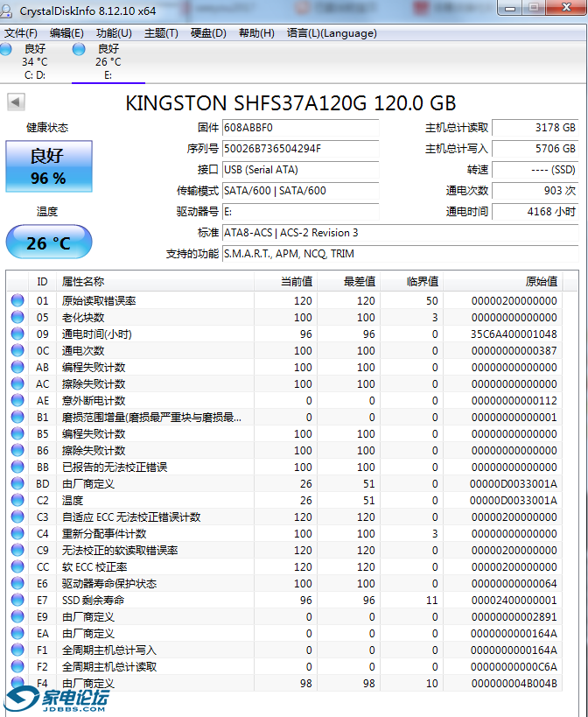Open the 编辑(E) menu
This screenshot has width=588, height=717.
(66, 33)
